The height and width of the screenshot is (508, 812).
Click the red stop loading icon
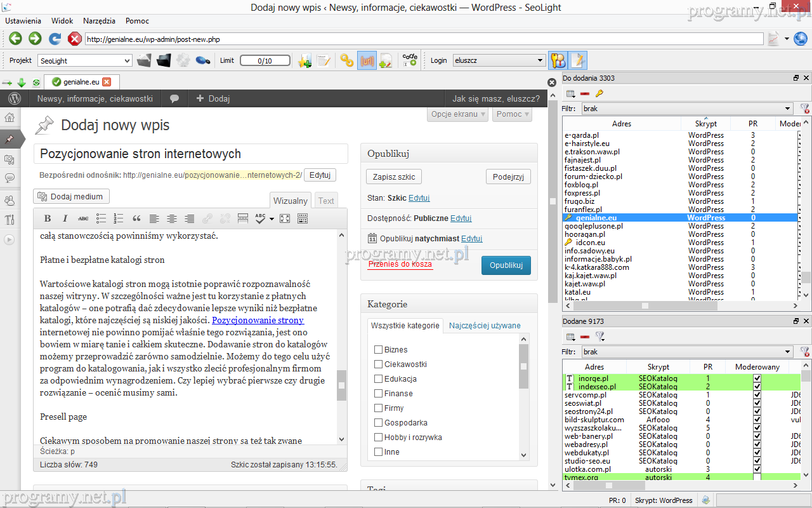[74, 39]
